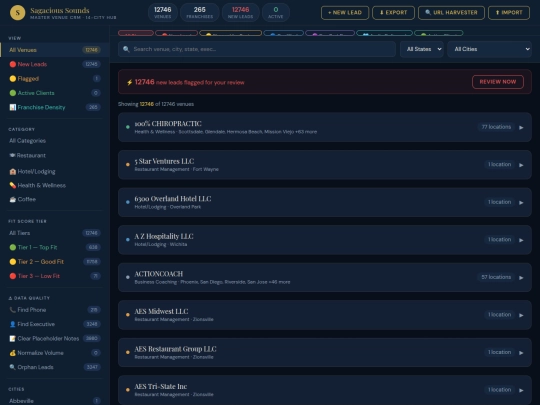The image size is (540, 405).
Task: Open the Flagged view
Action: 55,79
